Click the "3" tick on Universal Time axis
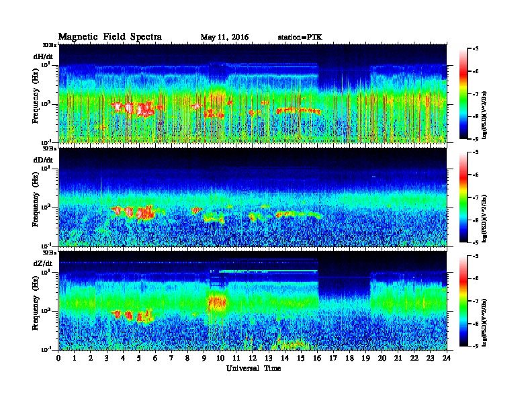The image size is (532, 411). click(x=107, y=358)
